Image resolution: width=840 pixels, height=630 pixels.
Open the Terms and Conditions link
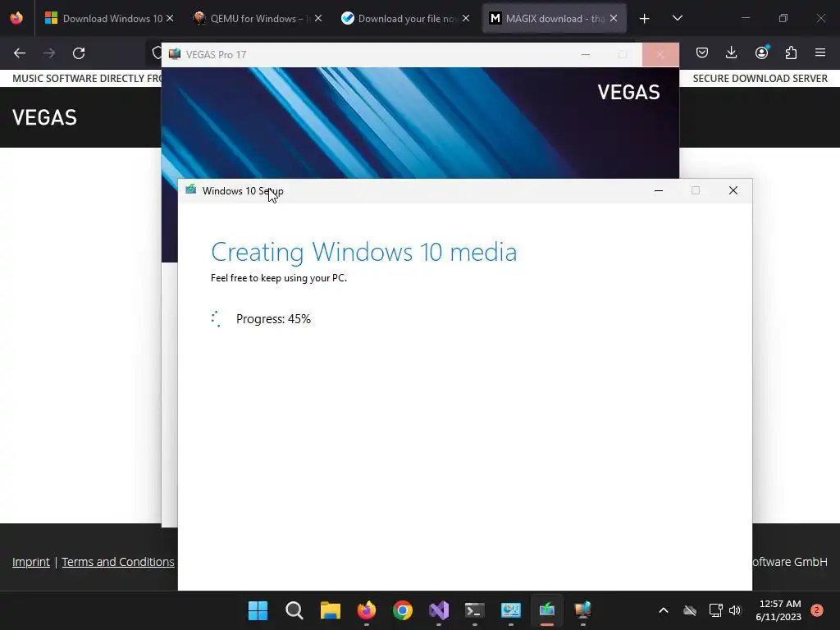tap(118, 562)
